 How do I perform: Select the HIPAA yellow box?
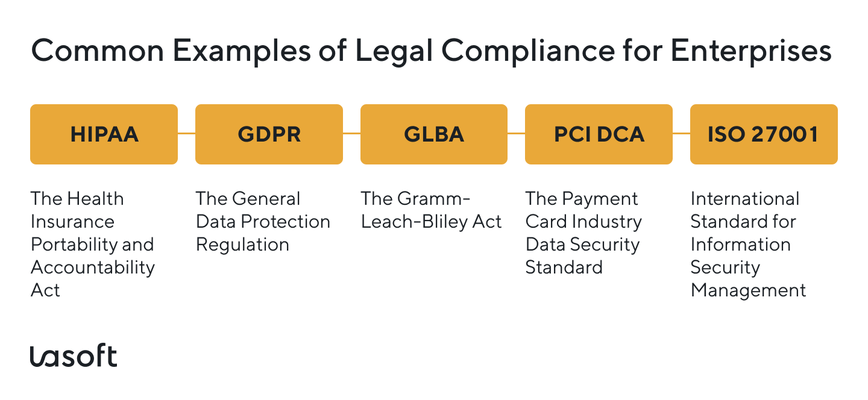coord(104,134)
